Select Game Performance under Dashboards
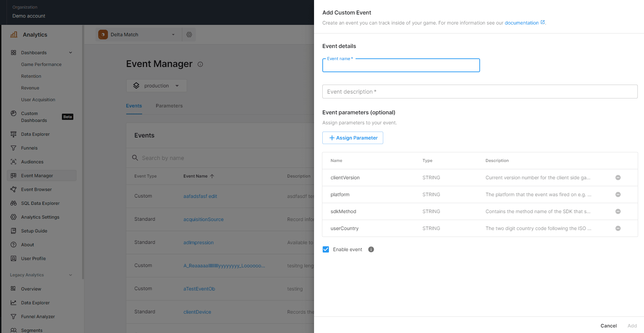Image resolution: width=644 pixels, height=333 pixels. (x=41, y=64)
